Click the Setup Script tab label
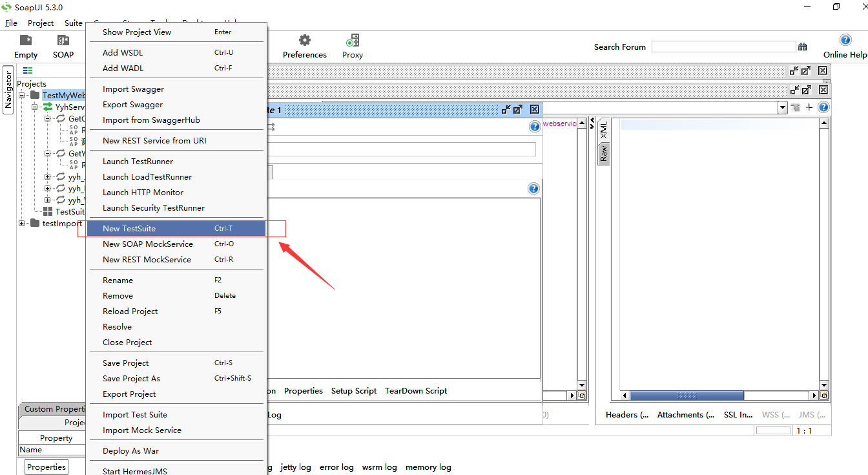 354,390
